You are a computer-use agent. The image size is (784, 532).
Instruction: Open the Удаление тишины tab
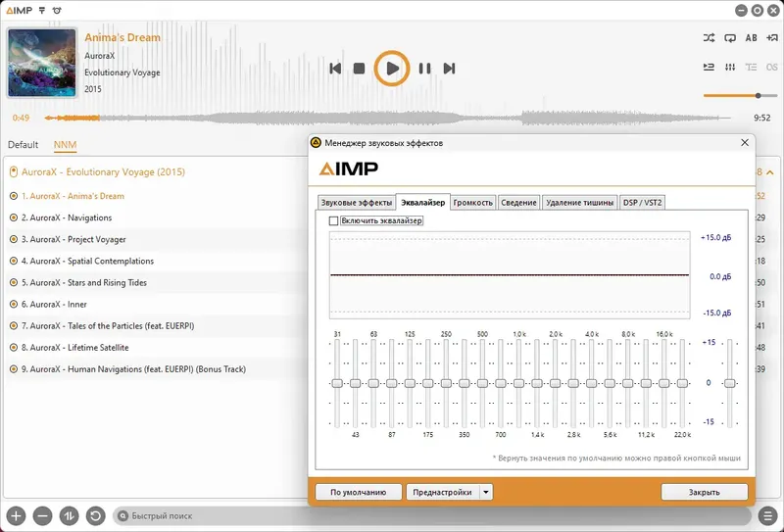[579, 203]
